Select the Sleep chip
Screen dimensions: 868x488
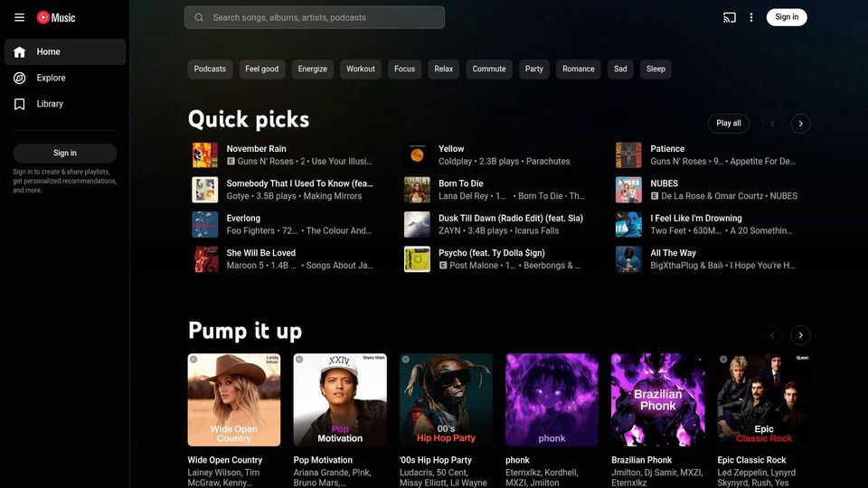[x=656, y=70]
